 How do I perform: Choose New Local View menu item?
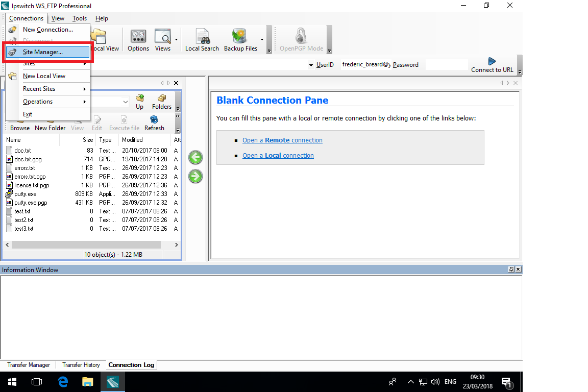(44, 76)
